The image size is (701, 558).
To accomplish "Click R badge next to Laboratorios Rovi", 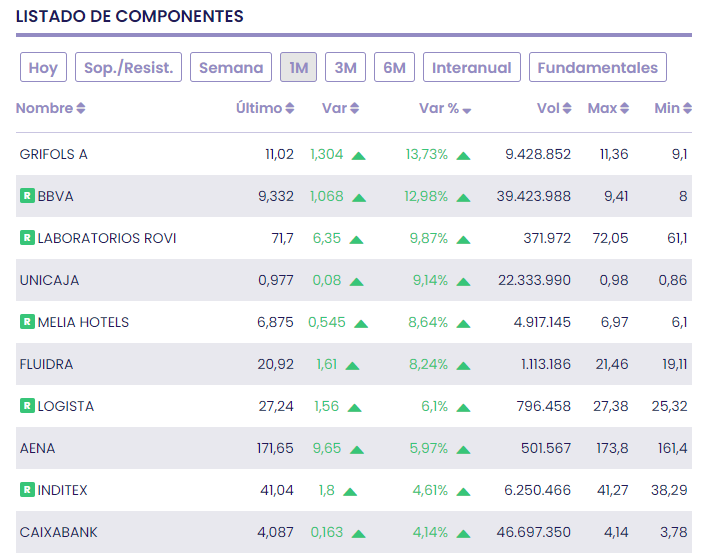I will pos(27,238).
